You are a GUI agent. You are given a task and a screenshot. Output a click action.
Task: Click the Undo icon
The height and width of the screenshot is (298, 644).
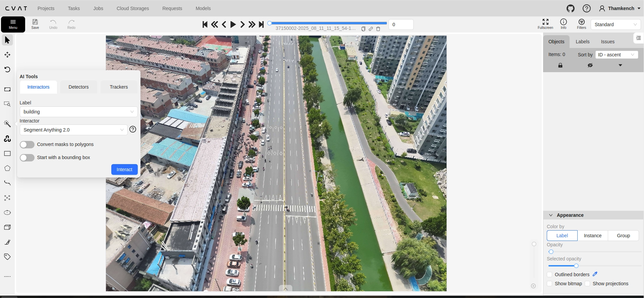point(53,24)
